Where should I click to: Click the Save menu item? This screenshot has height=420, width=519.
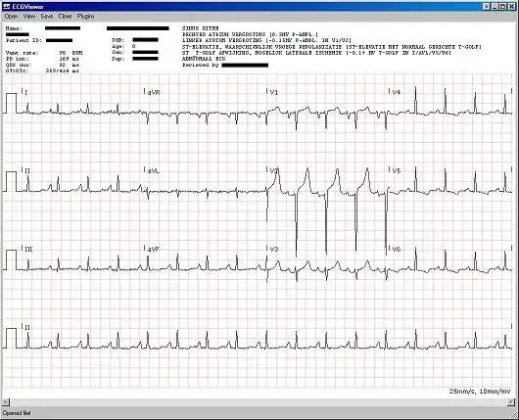click(47, 17)
